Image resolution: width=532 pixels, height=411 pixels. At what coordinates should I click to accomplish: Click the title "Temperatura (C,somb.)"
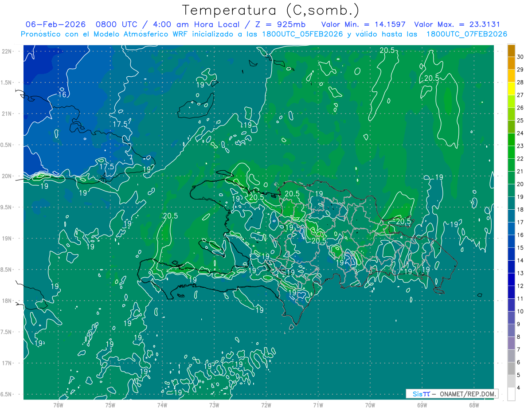click(271, 10)
